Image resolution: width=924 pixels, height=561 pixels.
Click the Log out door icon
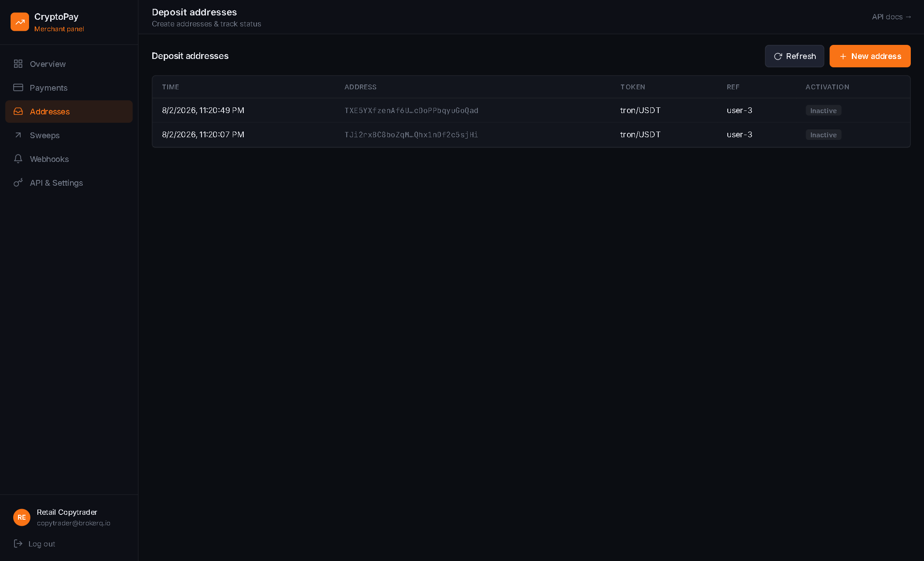pos(18,543)
